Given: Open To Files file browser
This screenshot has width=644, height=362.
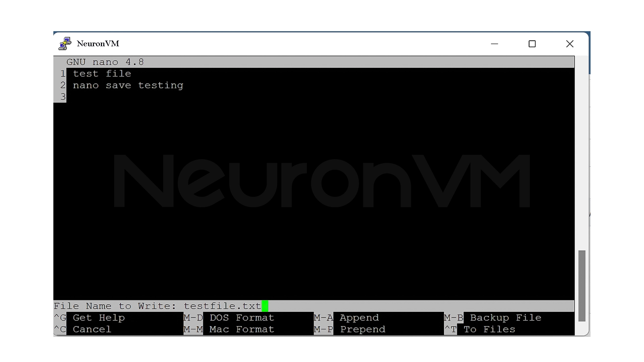Looking at the screenshot, I should pyautogui.click(x=489, y=329).
